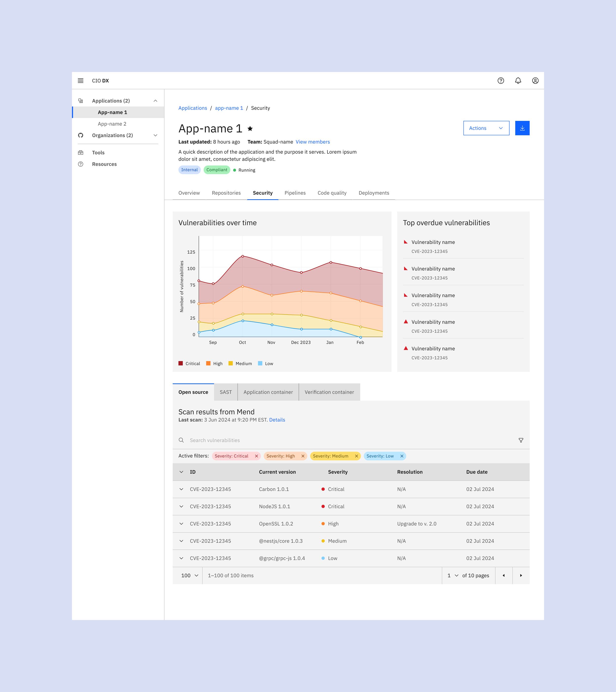
Task: Remove the Severity: High filter
Action: [x=303, y=456]
